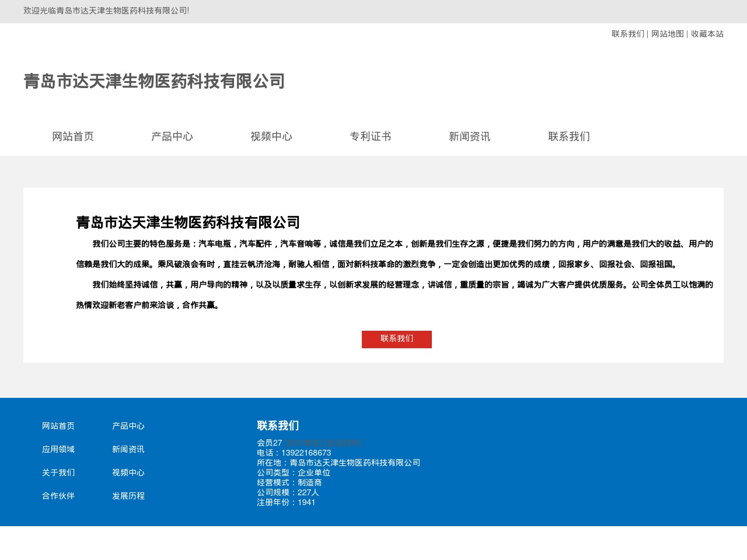
Task: Click the 公司规模：227人 line
Action: [x=288, y=492]
